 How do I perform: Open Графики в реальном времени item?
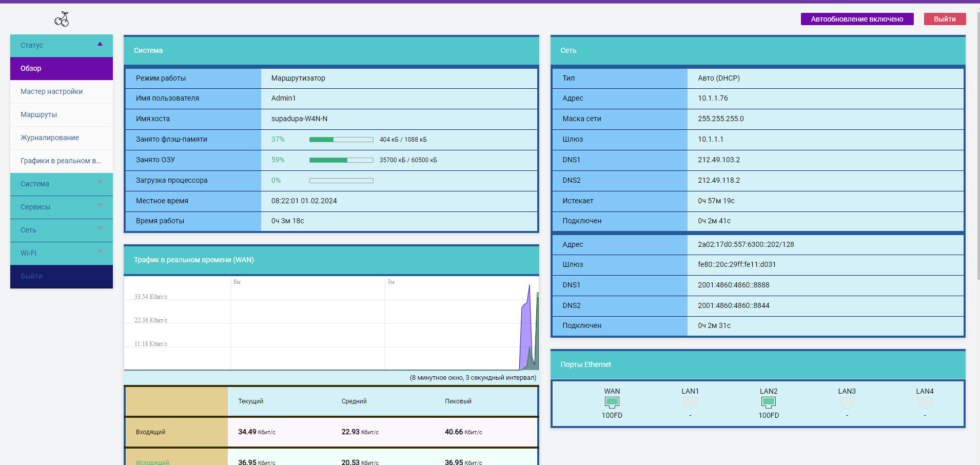point(61,161)
